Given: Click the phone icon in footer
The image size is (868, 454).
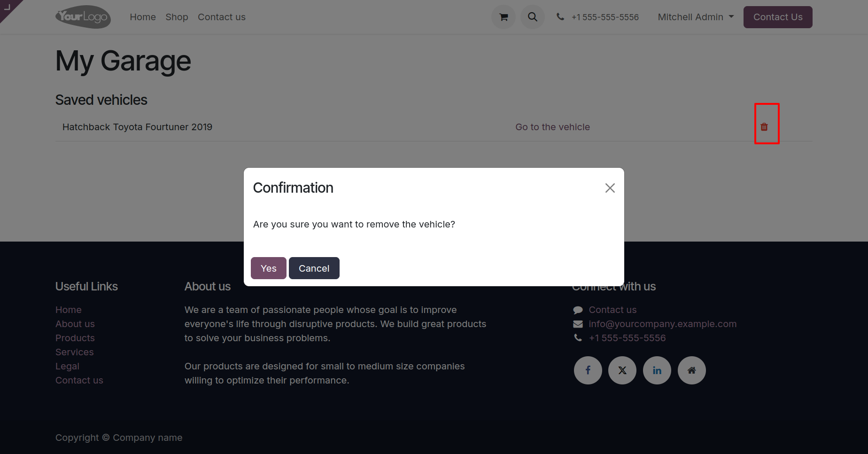Looking at the screenshot, I should click(x=578, y=338).
